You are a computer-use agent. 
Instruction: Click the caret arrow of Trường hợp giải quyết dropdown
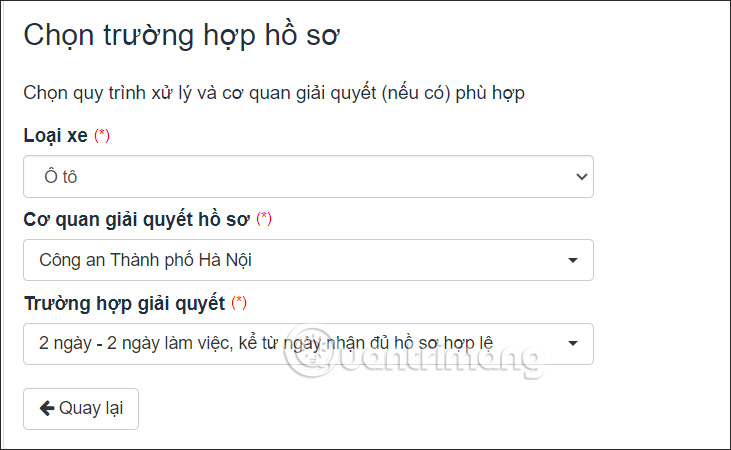point(573,344)
